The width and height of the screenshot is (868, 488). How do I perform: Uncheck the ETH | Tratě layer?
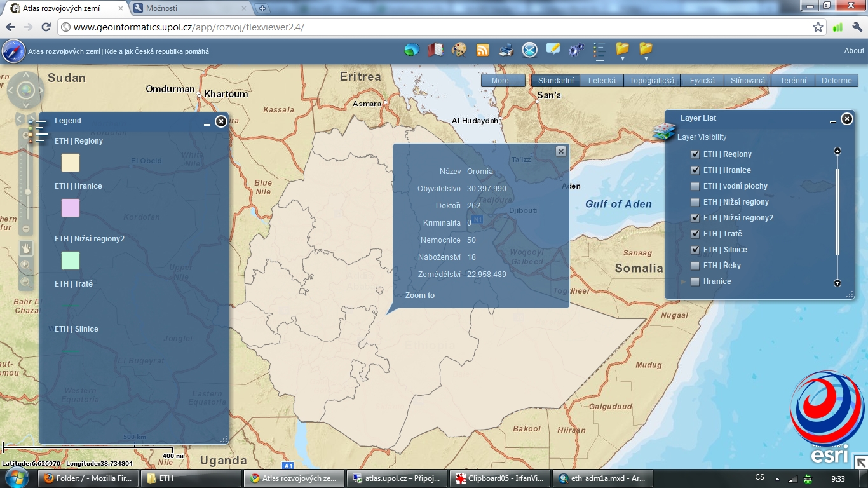pos(695,234)
